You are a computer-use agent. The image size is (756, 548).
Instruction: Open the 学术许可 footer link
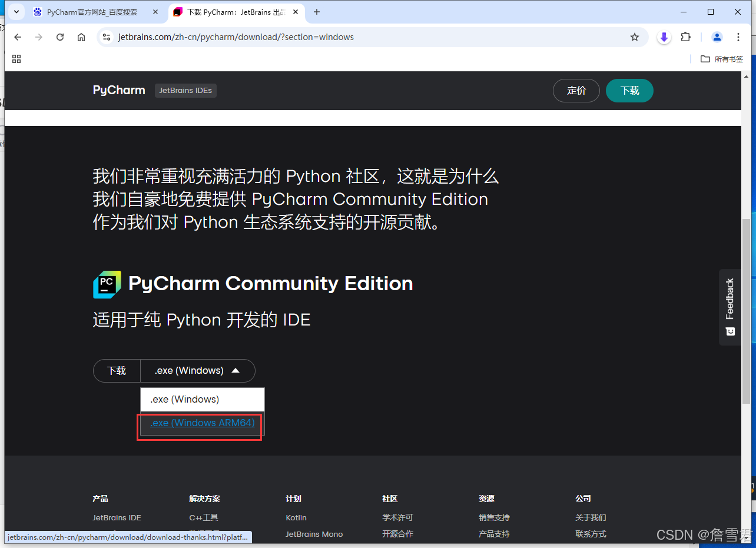tap(397, 517)
